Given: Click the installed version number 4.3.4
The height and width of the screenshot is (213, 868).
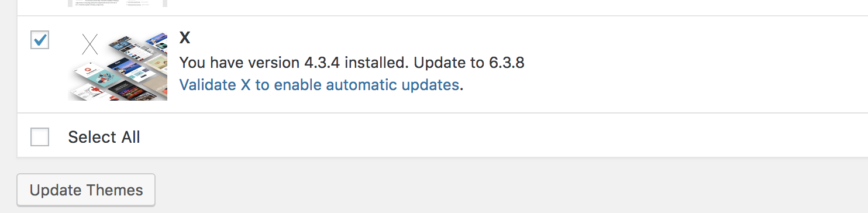Looking at the screenshot, I should [x=326, y=63].
